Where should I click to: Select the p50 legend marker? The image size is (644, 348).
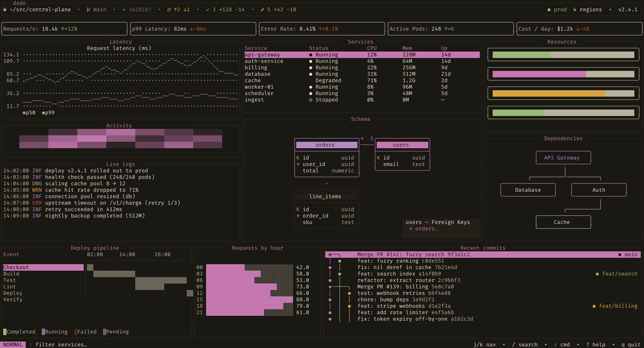click(x=24, y=113)
